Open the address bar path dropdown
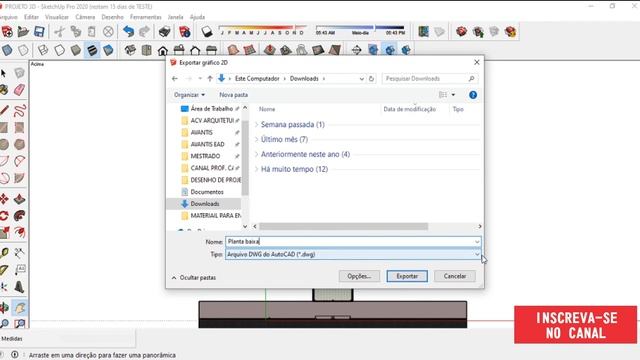640x360 pixels. (x=361, y=79)
